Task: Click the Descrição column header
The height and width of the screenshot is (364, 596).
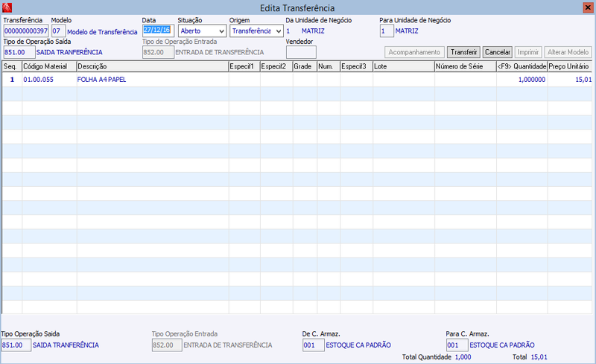Action: coord(153,66)
